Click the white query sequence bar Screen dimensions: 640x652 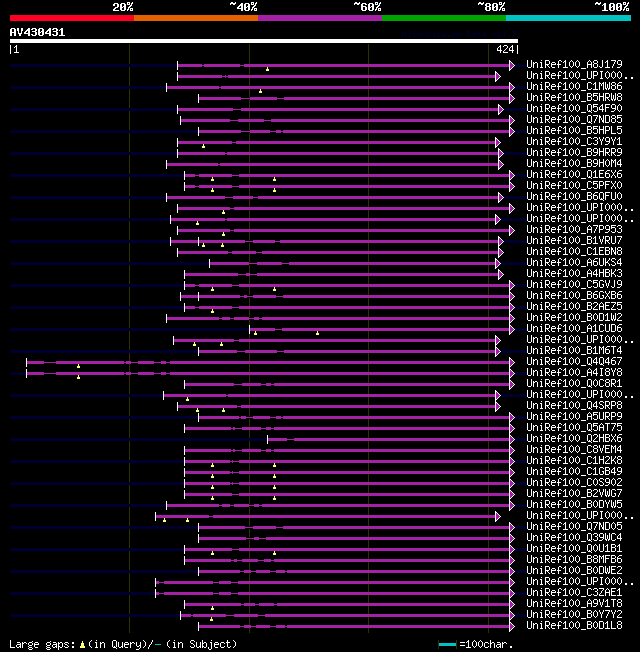click(x=264, y=41)
